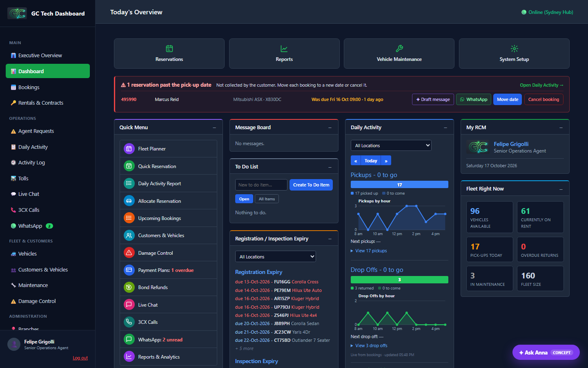Viewport: 588px width, 368px height.
Task: Select Open filter in To Do List
Action: (244, 199)
